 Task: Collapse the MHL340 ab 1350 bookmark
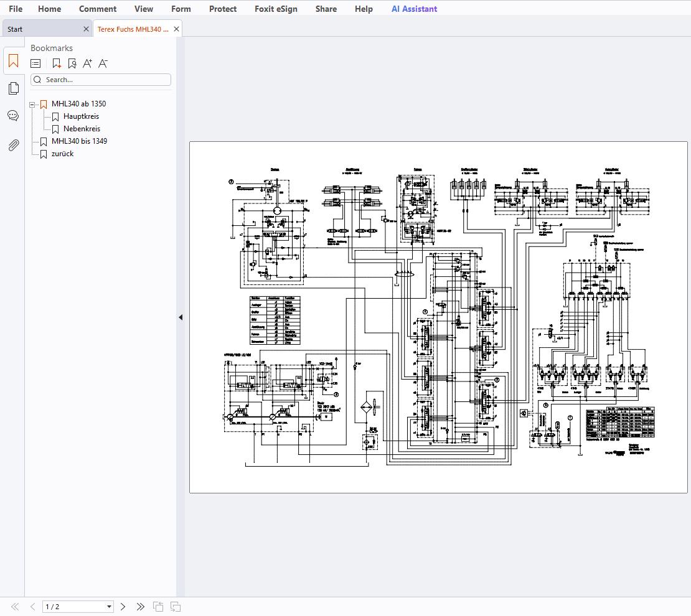click(32, 105)
